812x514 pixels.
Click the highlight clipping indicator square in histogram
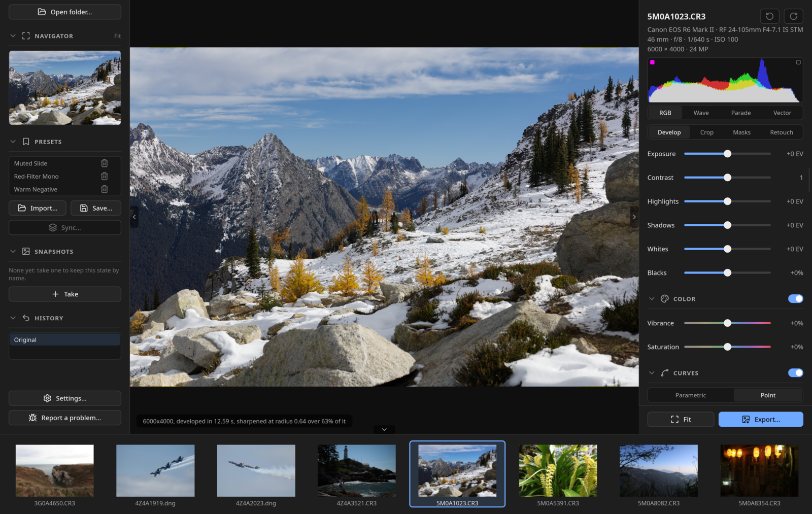[x=798, y=62]
